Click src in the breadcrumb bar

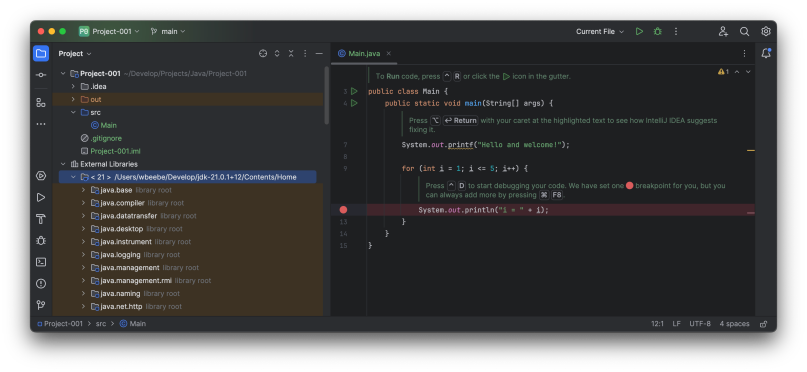click(101, 324)
